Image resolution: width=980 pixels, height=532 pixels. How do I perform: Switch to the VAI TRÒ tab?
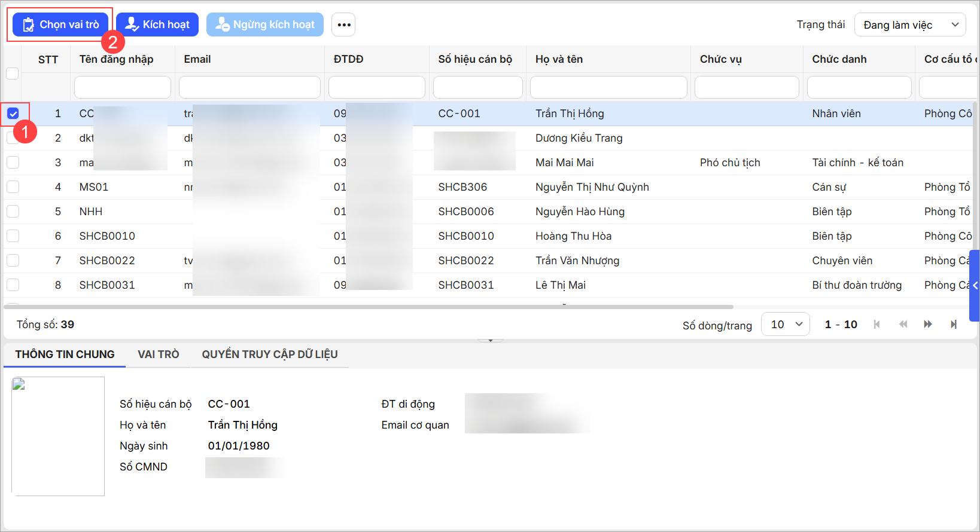pos(158,354)
